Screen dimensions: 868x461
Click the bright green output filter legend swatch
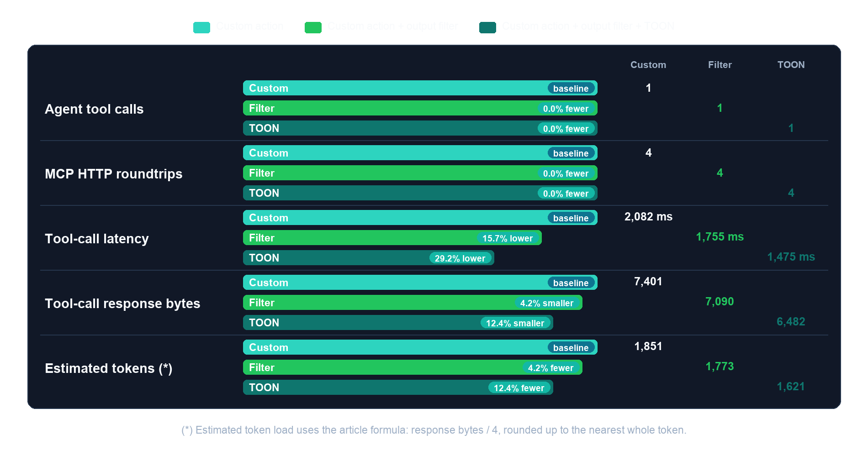coord(313,27)
